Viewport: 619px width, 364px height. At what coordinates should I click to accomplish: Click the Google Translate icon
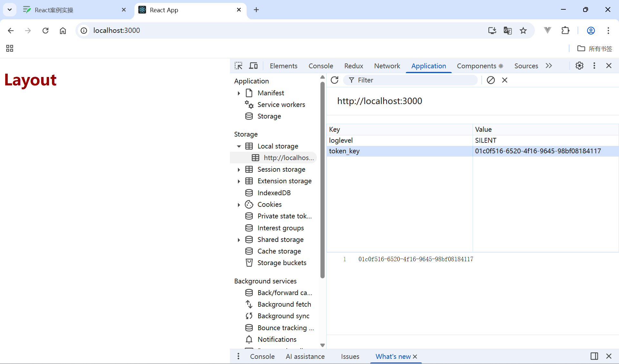coord(507,31)
